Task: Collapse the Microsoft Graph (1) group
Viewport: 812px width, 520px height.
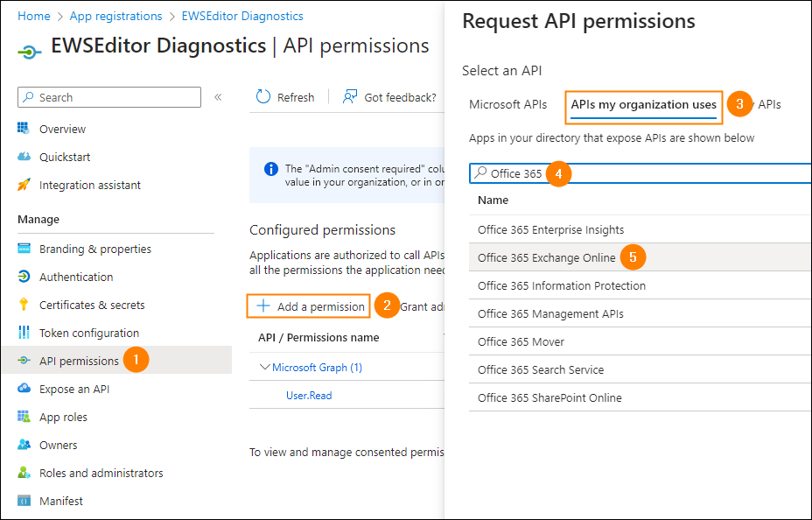Action: click(x=264, y=367)
